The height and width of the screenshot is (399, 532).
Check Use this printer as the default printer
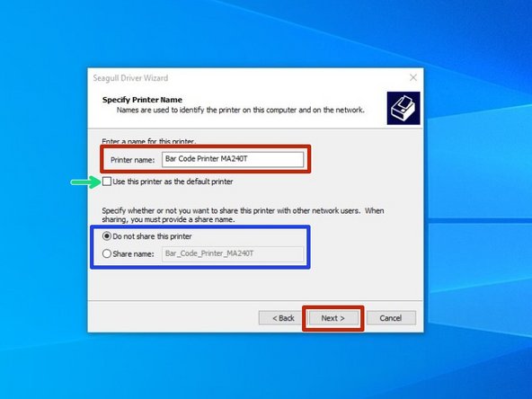[107, 182]
